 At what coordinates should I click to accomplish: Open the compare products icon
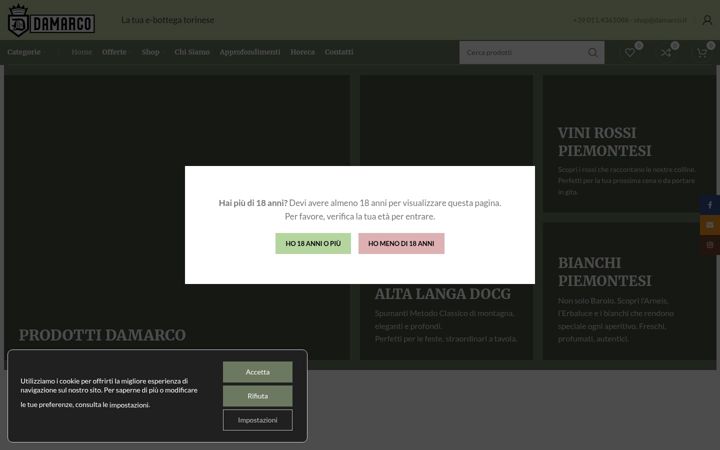tap(666, 52)
